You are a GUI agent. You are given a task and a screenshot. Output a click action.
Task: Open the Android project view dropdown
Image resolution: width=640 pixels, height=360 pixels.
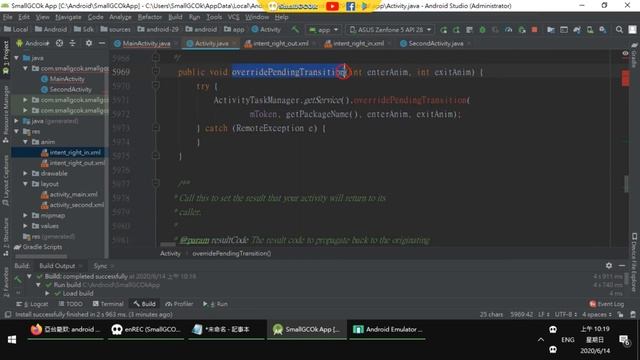33,43
